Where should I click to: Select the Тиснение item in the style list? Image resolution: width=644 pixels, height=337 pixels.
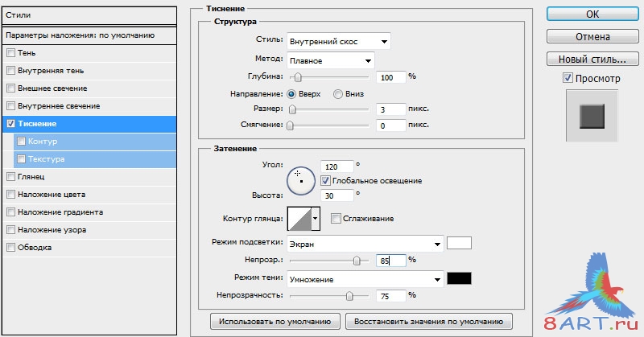click(89, 124)
